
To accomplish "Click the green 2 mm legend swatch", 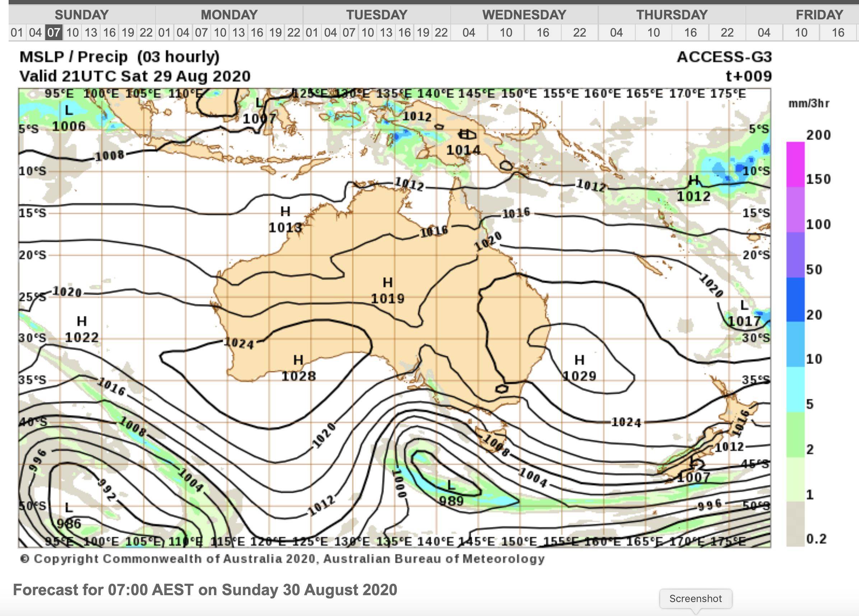I will click(795, 435).
